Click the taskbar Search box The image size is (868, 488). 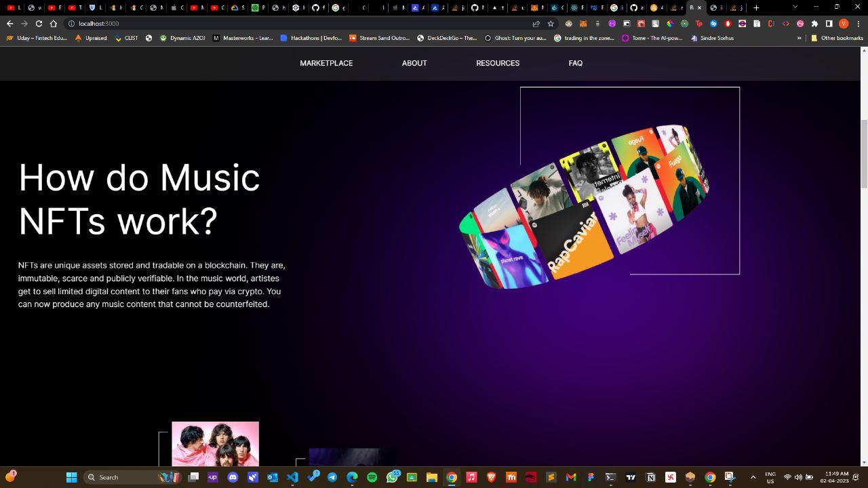(x=133, y=477)
